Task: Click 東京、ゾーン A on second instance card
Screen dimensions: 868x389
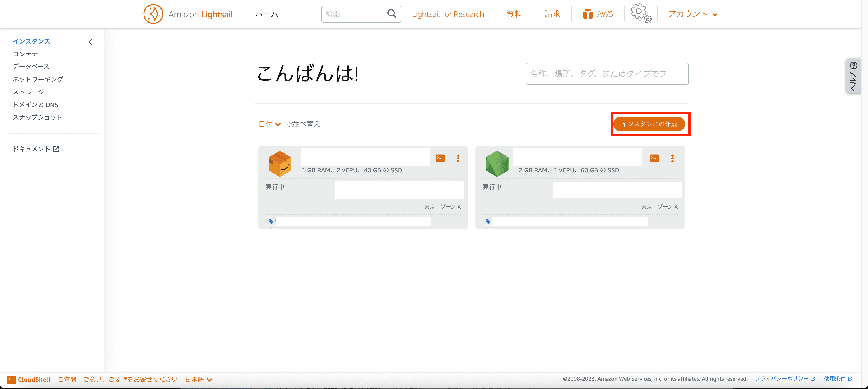Action: pyautogui.click(x=659, y=207)
